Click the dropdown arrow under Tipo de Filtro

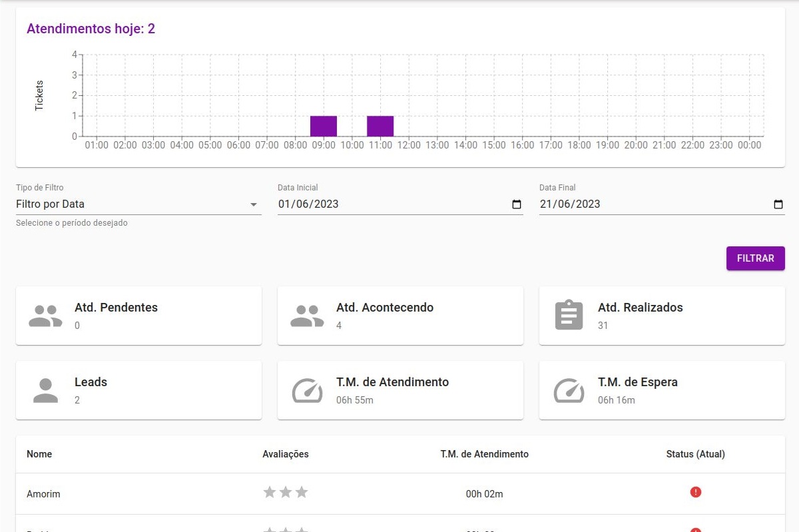click(255, 206)
